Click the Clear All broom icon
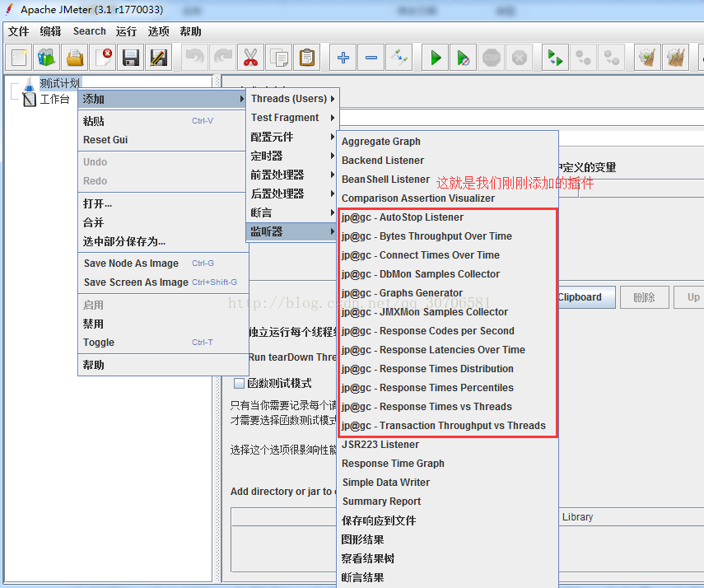 tap(675, 58)
